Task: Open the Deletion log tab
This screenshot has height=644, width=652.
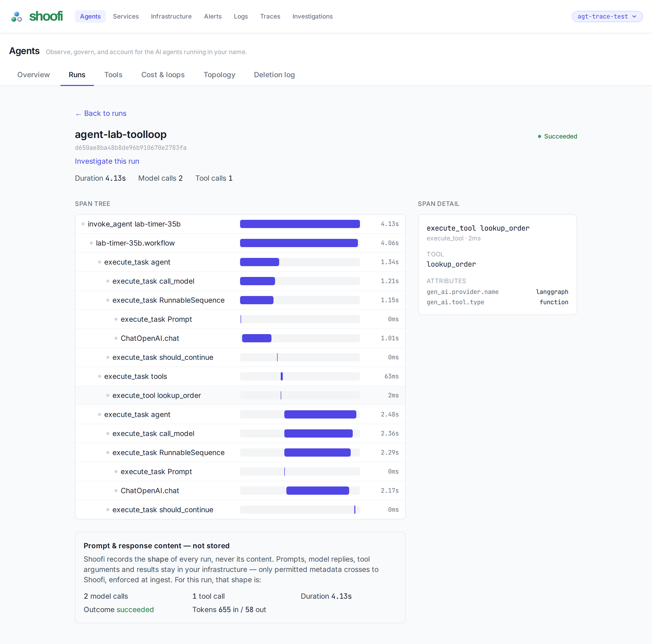Action: [274, 75]
